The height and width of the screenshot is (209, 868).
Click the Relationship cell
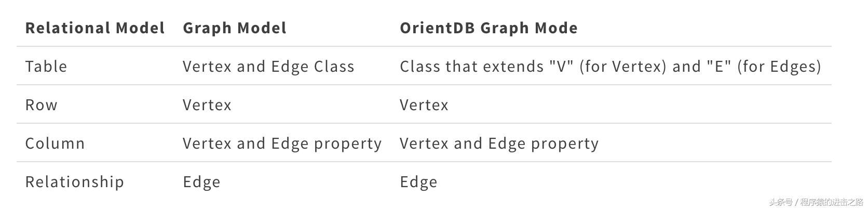(x=75, y=182)
